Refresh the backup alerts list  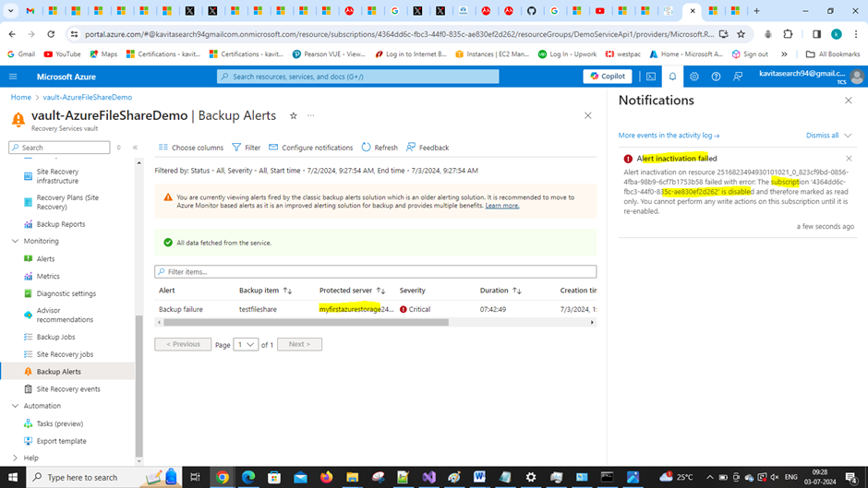pos(380,148)
